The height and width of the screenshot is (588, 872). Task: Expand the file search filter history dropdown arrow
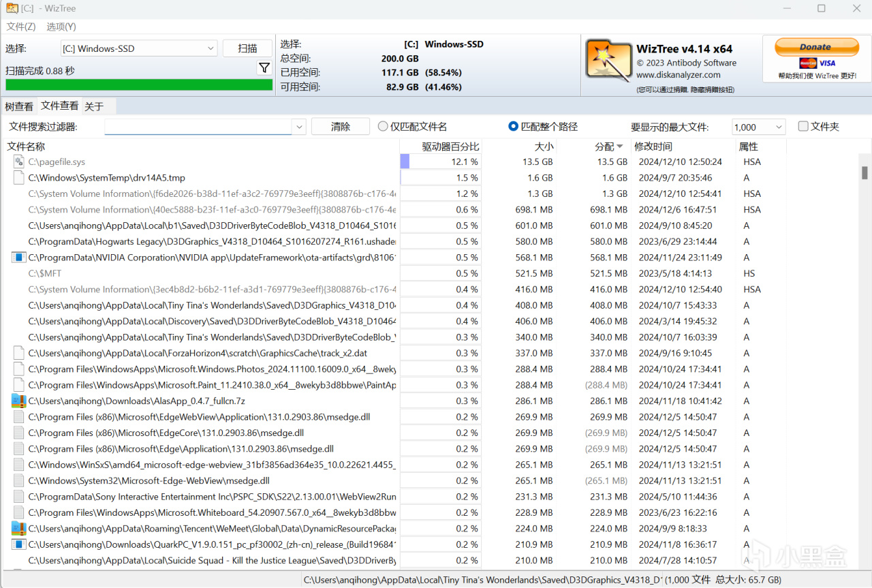click(x=298, y=127)
